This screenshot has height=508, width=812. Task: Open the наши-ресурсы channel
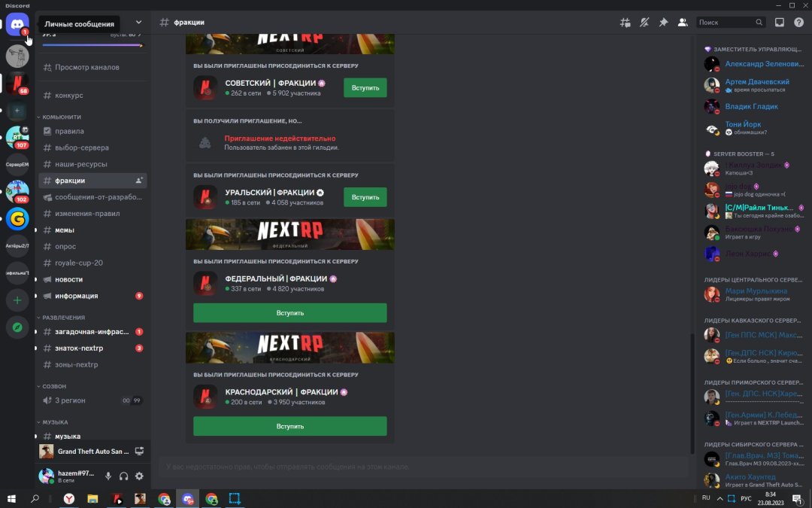(92, 164)
